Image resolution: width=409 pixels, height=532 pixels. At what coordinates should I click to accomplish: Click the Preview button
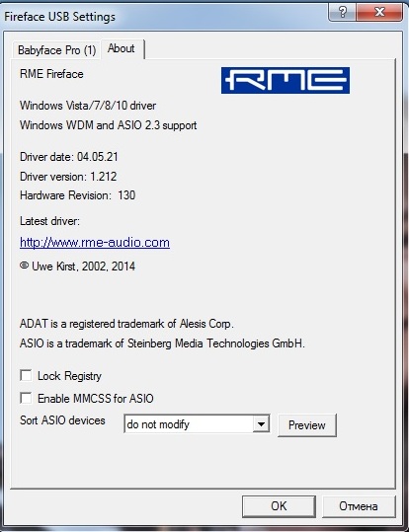pyautogui.click(x=307, y=425)
